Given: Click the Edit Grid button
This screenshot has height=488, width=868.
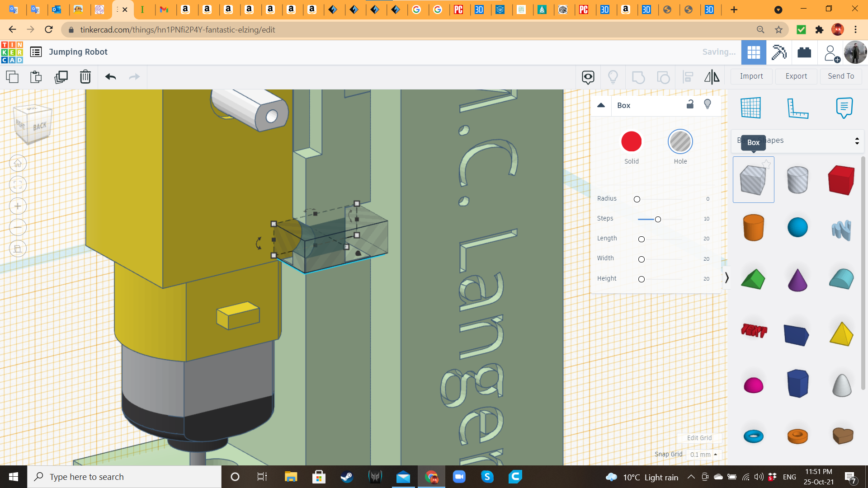Looking at the screenshot, I should point(699,438).
